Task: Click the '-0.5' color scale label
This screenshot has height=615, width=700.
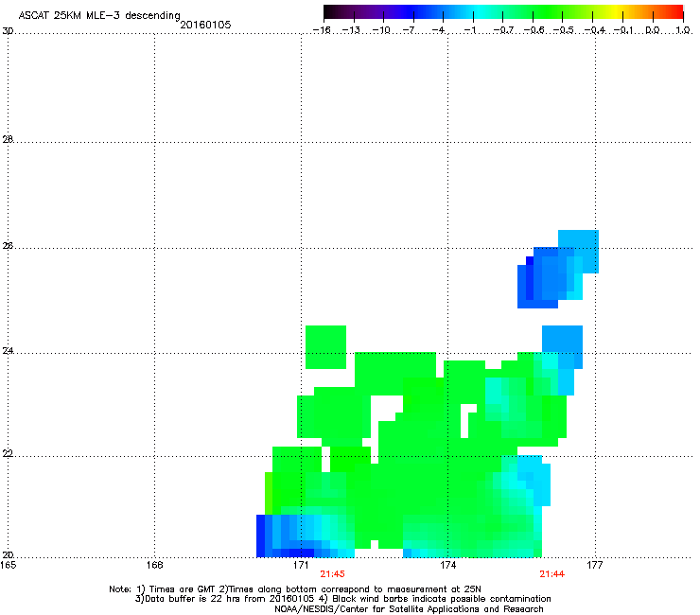Action: [564, 30]
